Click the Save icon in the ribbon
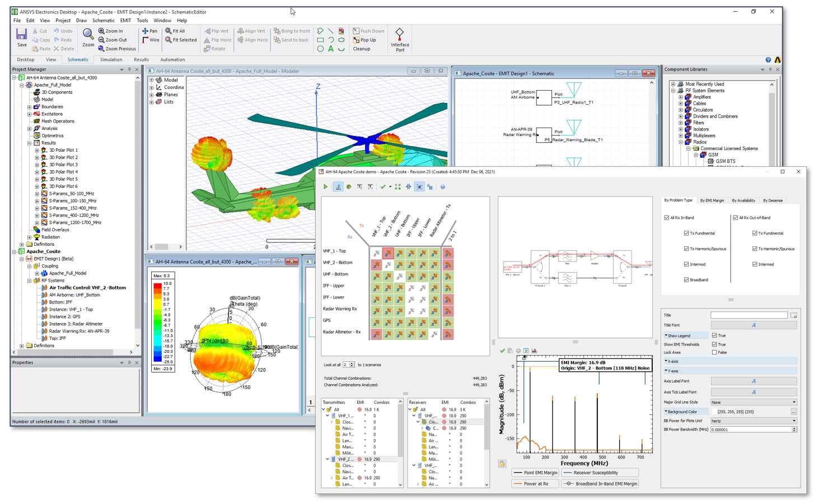The height and width of the screenshot is (504, 818). (x=21, y=35)
